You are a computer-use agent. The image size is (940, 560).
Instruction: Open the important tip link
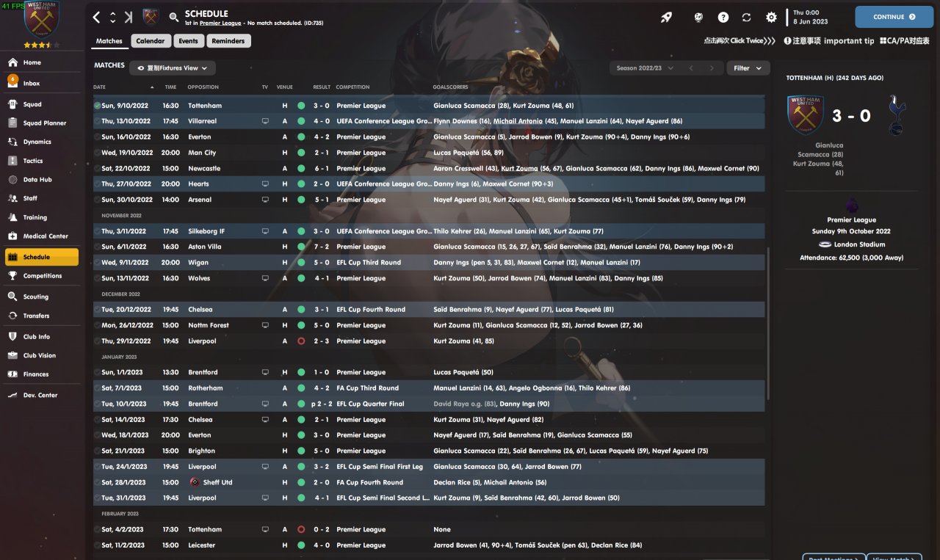[829, 41]
